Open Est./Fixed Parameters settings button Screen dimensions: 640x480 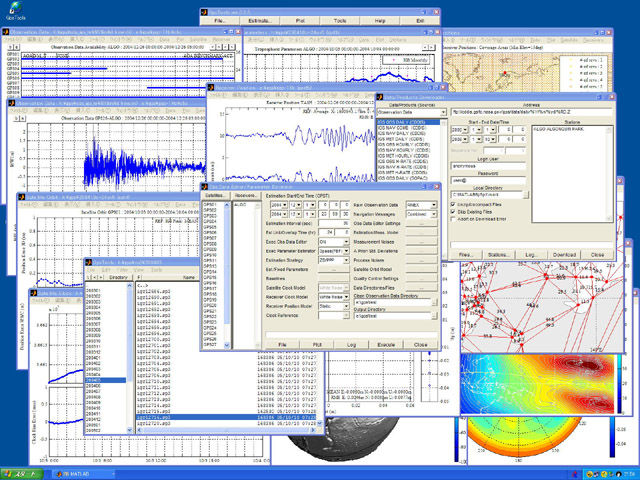333,270
